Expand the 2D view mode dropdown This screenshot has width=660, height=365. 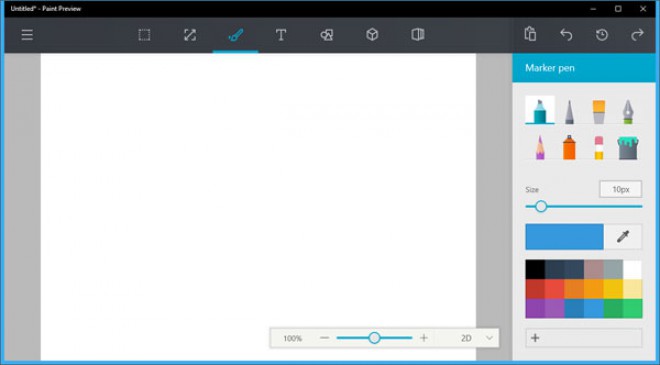(489, 338)
